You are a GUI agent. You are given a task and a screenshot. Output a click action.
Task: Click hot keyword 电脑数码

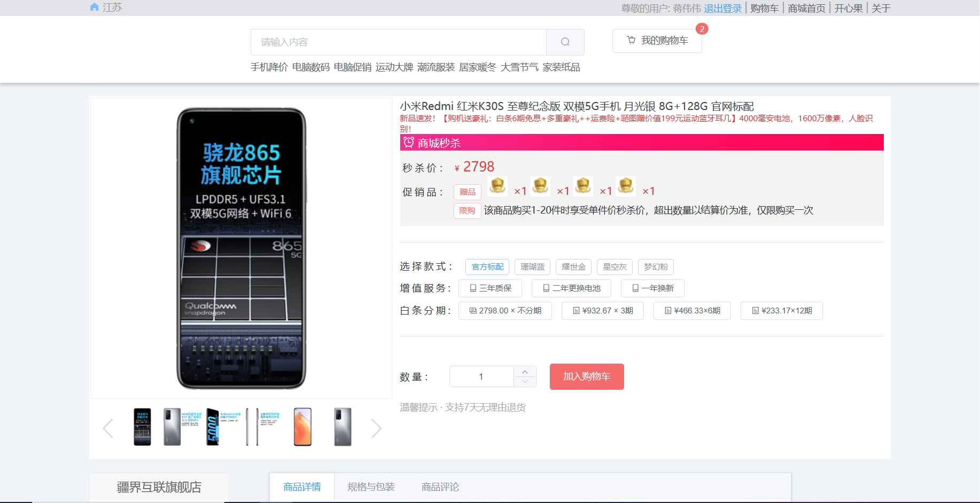click(x=311, y=67)
